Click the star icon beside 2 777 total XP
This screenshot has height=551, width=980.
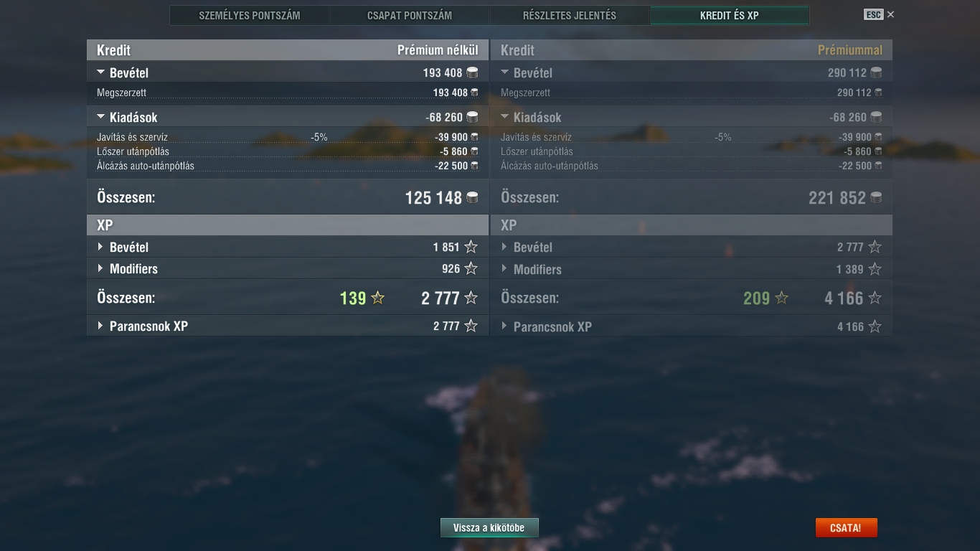[471, 298]
